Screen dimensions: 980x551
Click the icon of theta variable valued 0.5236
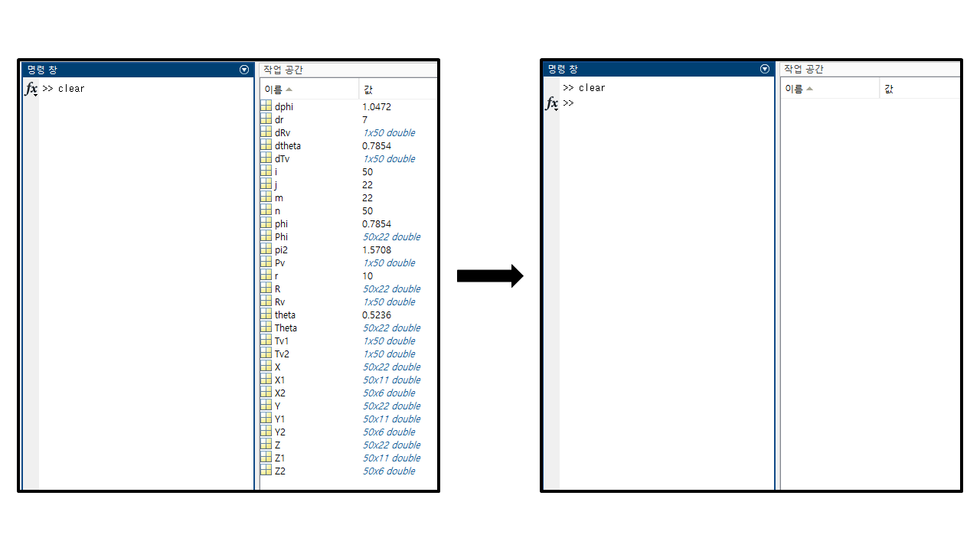point(266,315)
